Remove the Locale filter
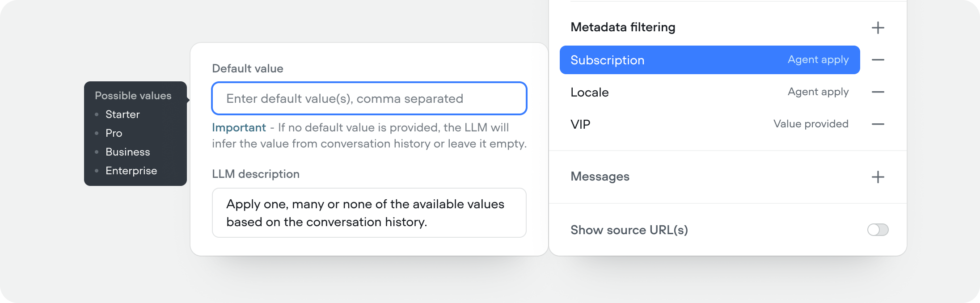The width and height of the screenshot is (980, 303). coord(878,92)
